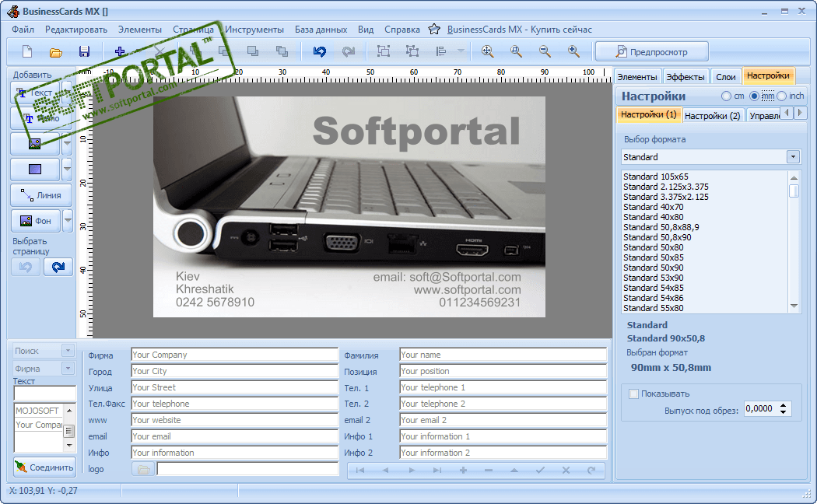817x504 pixels.
Task: Go to the next database record
Action: 412,470
